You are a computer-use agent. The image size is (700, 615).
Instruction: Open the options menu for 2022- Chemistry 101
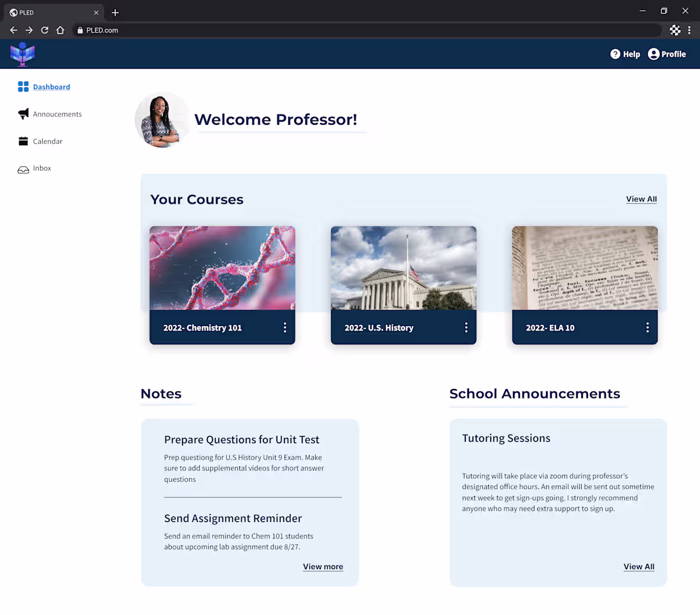[x=285, y=327]
